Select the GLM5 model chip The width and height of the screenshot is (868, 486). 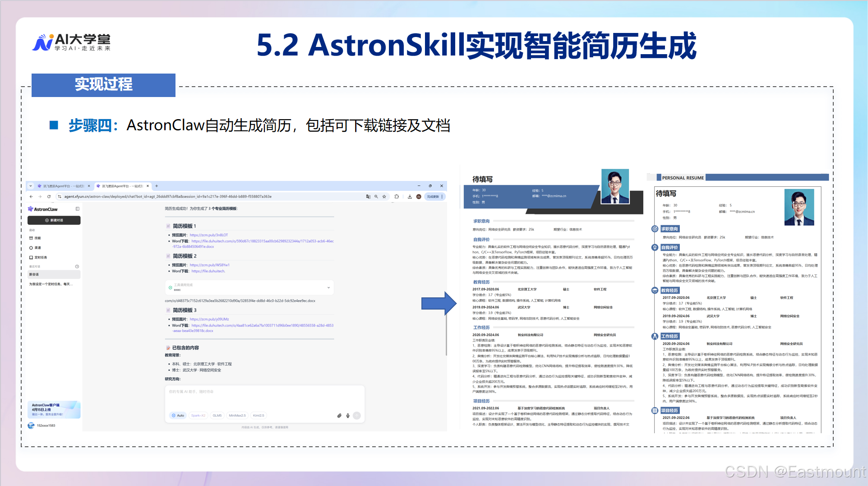click(x=217, y=416)
